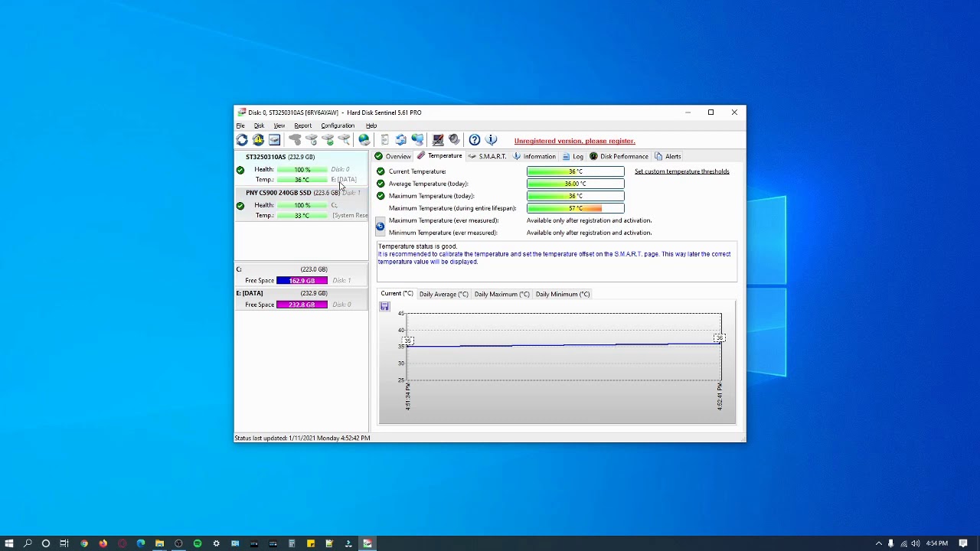Launch Google Chrome from the taskbar
Screen dimensions: 980x551
(x=84, y=543)
